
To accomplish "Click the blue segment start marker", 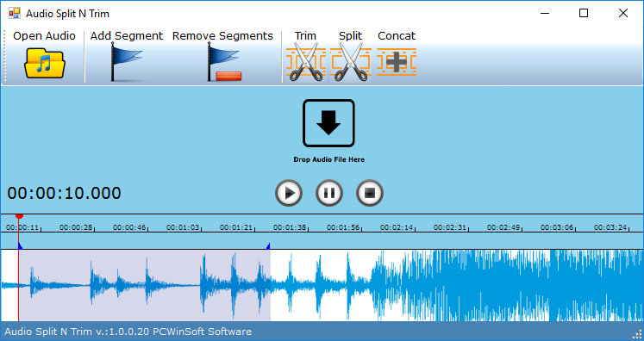I will click(20, 245).
